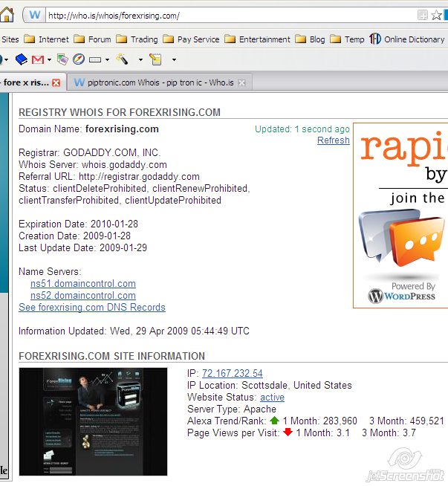
Task: Click the REGISTRY WHOIS FOR FOREXRISING.COM heading
Action: click(120, 112)
